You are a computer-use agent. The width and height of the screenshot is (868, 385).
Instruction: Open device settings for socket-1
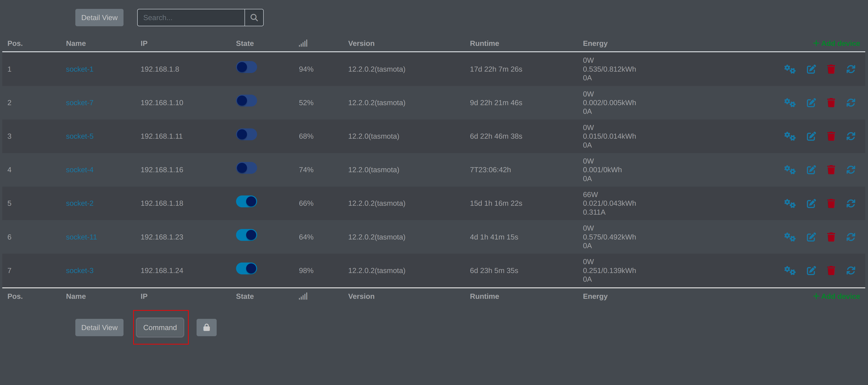[x=790, y=69]
